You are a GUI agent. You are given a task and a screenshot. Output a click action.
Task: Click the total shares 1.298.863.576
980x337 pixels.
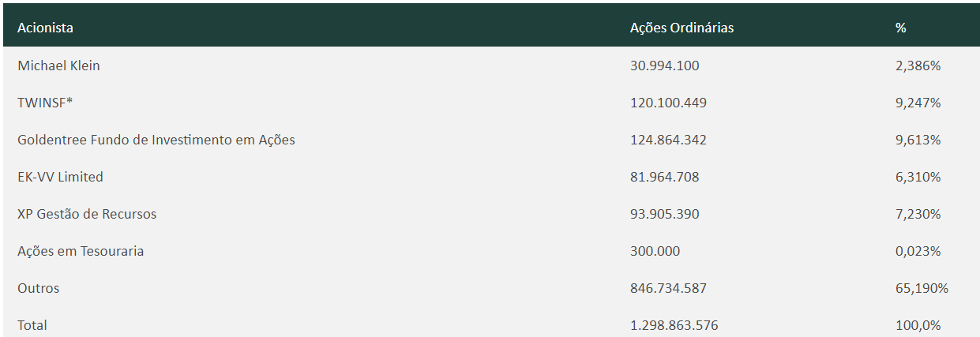674,325
